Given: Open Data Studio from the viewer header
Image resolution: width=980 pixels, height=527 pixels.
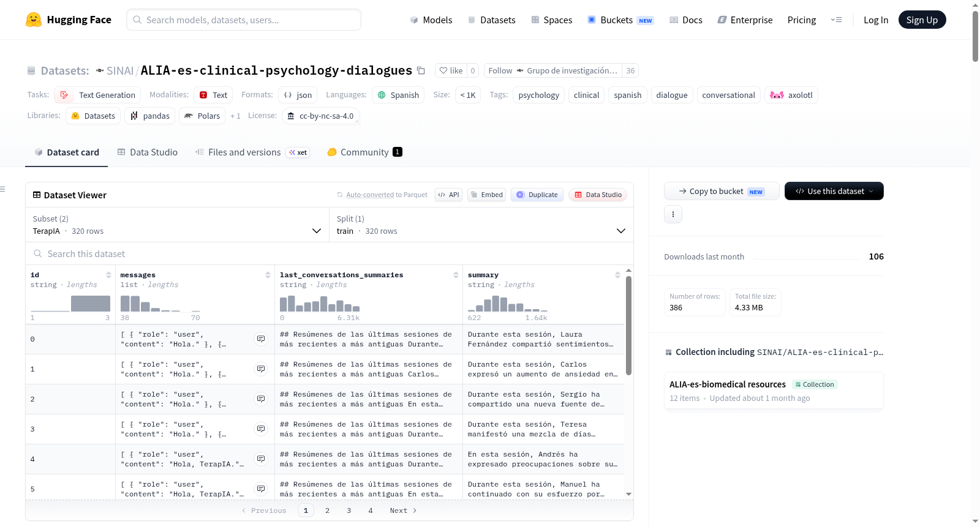Looking at the screenshot, I should [598, 195].
